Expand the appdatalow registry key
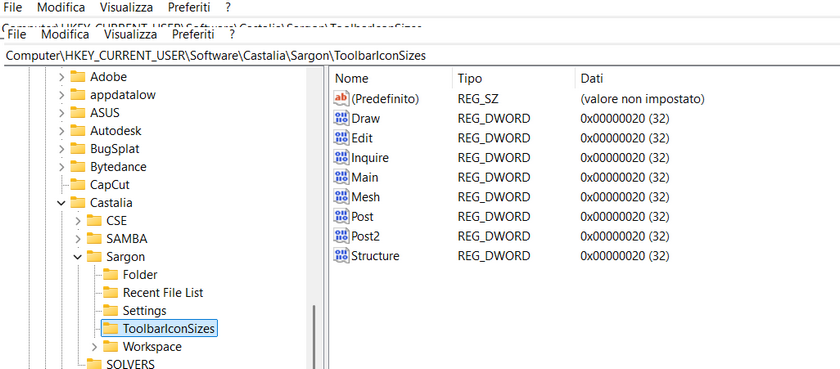 tap(62, 95)
